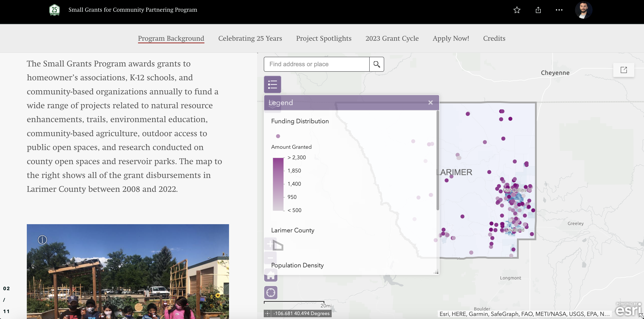
Task: Open the Credits section
Action: (494, 38)
